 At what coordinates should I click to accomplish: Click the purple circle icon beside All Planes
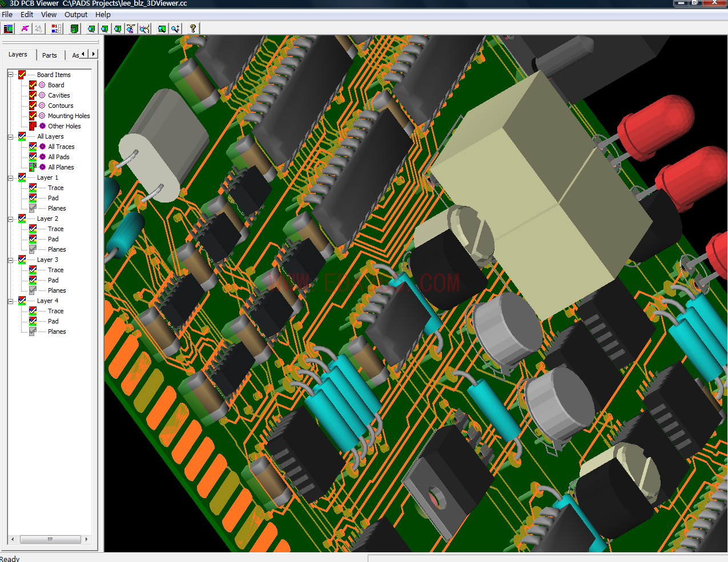pyautogui.click(x=42, y=167)
